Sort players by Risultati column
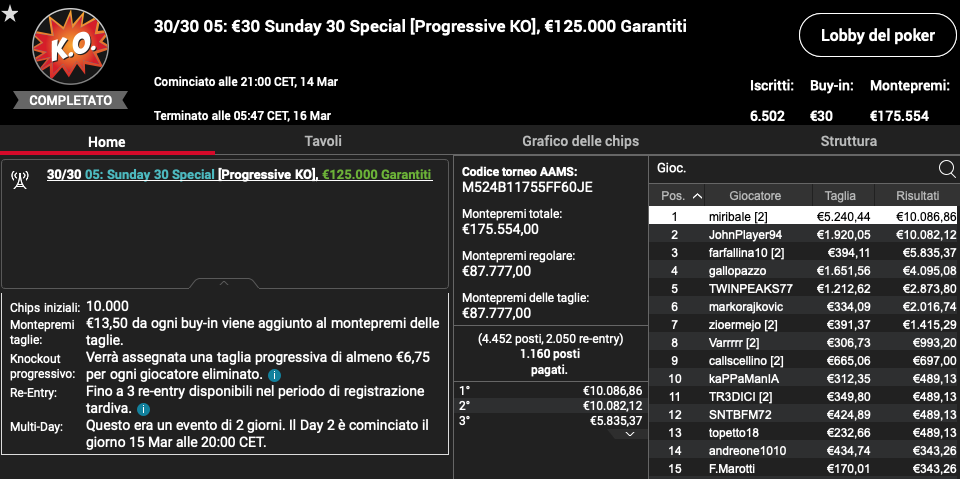Image resolution: width=960 pixels, height=479 pixels. 917,196
